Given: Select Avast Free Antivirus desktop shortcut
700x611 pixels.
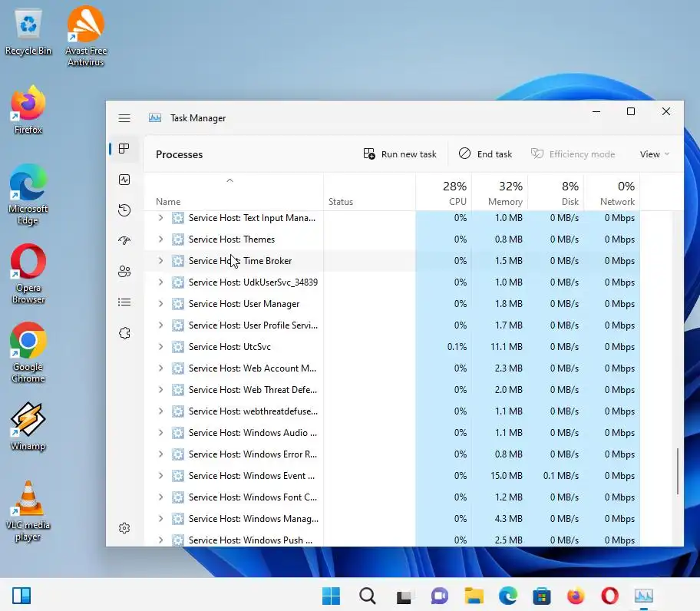Looking at the screenshot, I should pyautogui.click(x=86, y=36).
